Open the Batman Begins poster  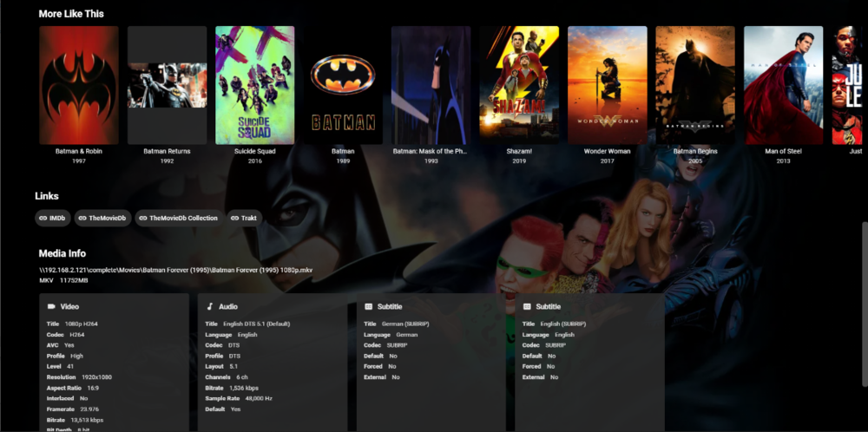pyautogui.click(x=695, y=85)
